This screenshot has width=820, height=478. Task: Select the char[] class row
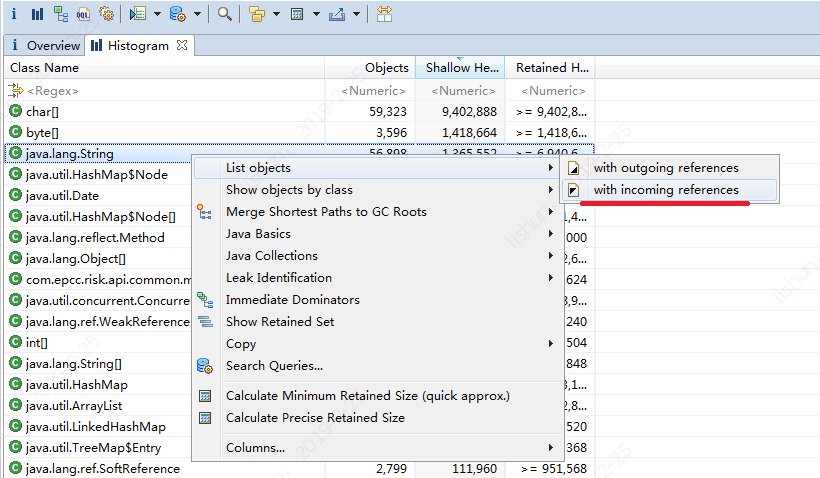(299, 111)
